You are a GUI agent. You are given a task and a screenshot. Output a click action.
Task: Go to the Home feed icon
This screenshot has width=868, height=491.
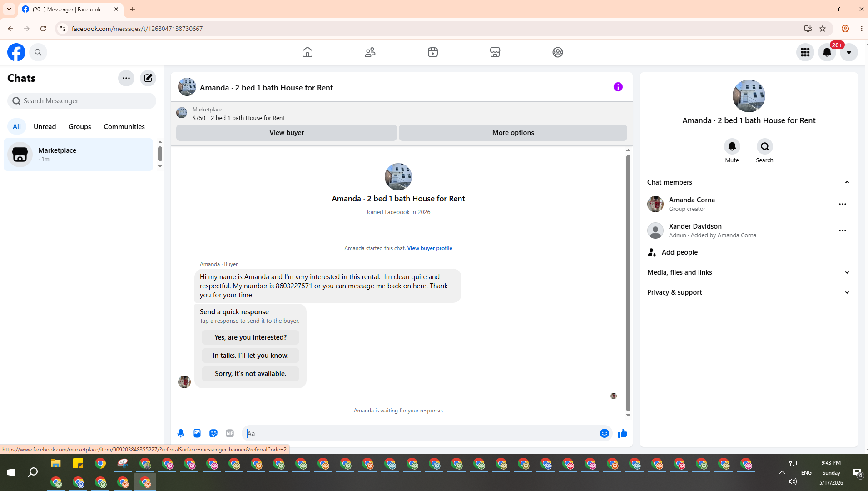(308, 52)
